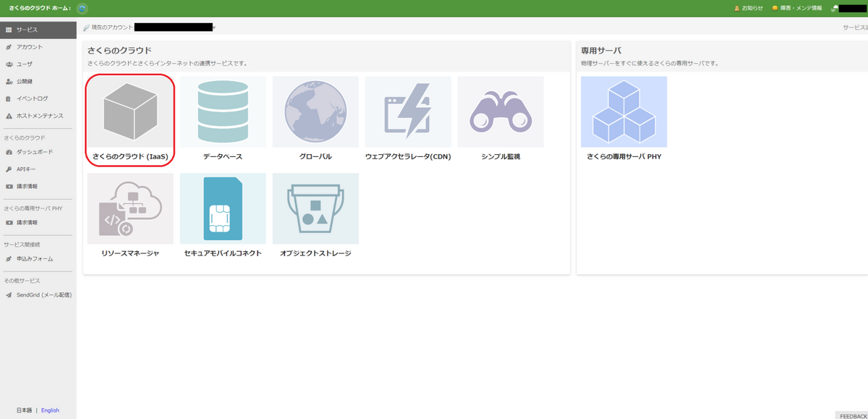Open 請求情報 under さくらの専用サーバ PHY section

38,222
